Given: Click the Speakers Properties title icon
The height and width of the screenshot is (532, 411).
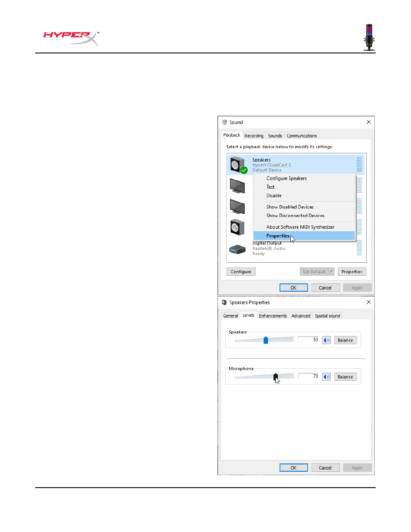Looking at the screenshot, I should [x=224, y=302].
